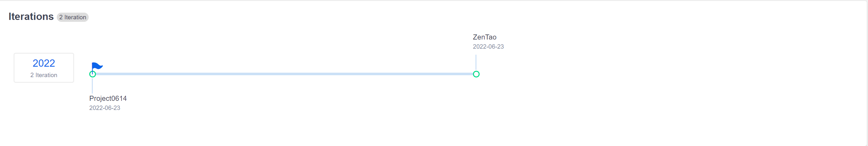Click the Iterations section heading
Screen dimensions: 868x146
pos(31,16)
